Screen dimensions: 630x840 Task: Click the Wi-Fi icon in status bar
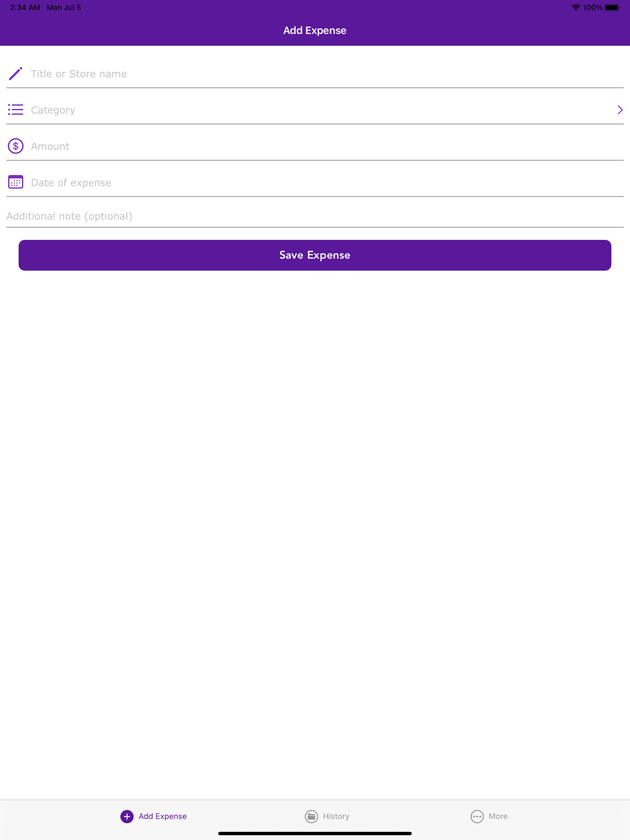coord(575,8)
